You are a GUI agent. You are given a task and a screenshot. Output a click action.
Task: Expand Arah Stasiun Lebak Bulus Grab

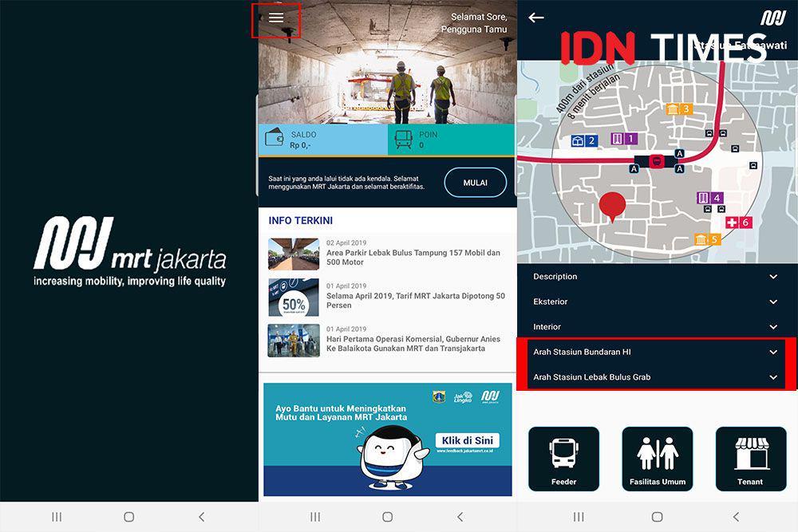(657, 377)
